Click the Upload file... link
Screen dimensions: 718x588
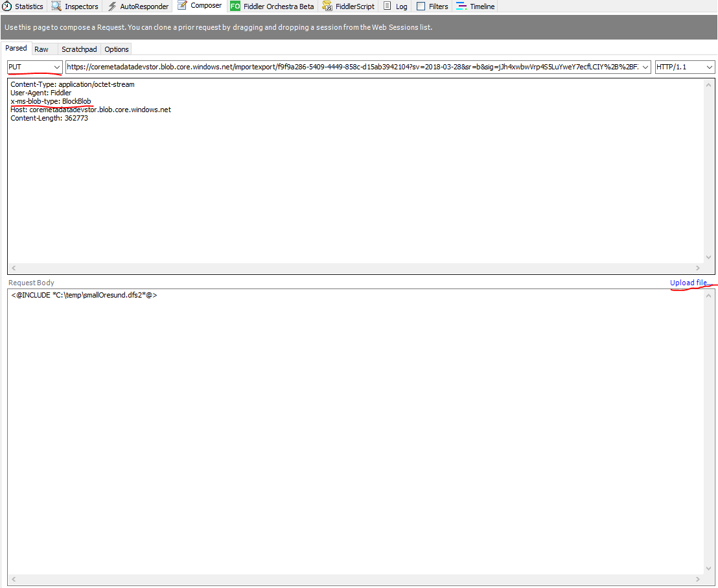pyautogui.click(x=691, y=283)
